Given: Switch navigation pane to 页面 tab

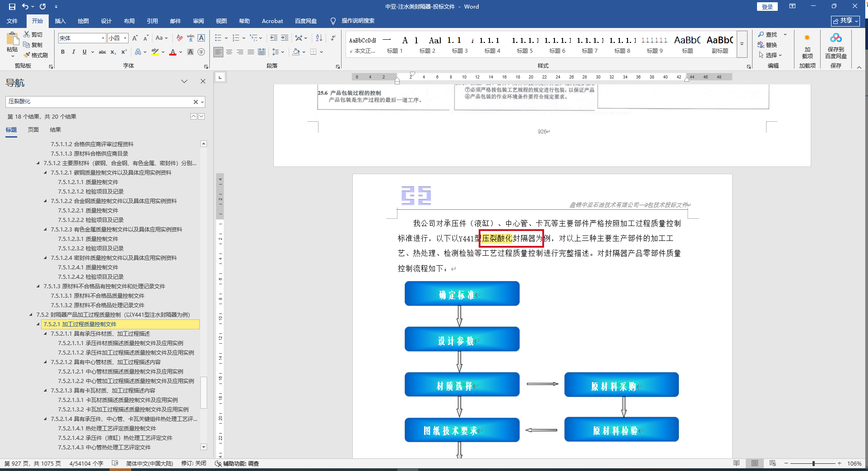Looking at the screenshot, I should 33,130.
